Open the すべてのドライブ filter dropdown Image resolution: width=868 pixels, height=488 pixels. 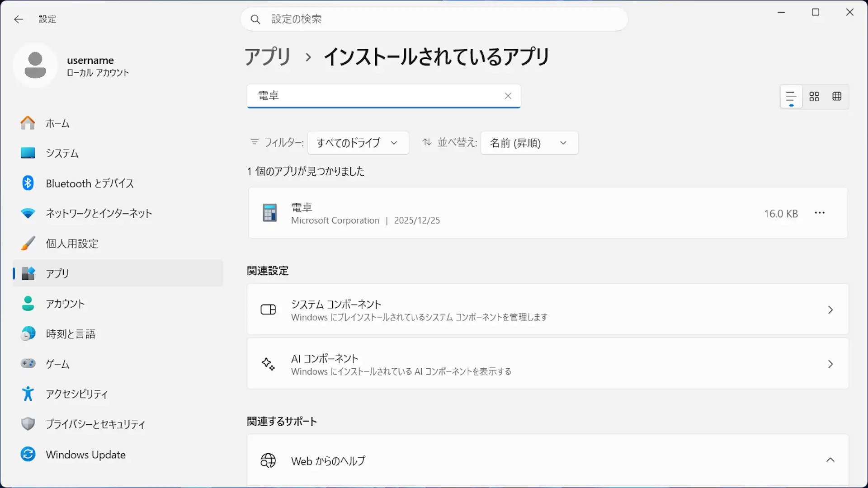(358, 143)
